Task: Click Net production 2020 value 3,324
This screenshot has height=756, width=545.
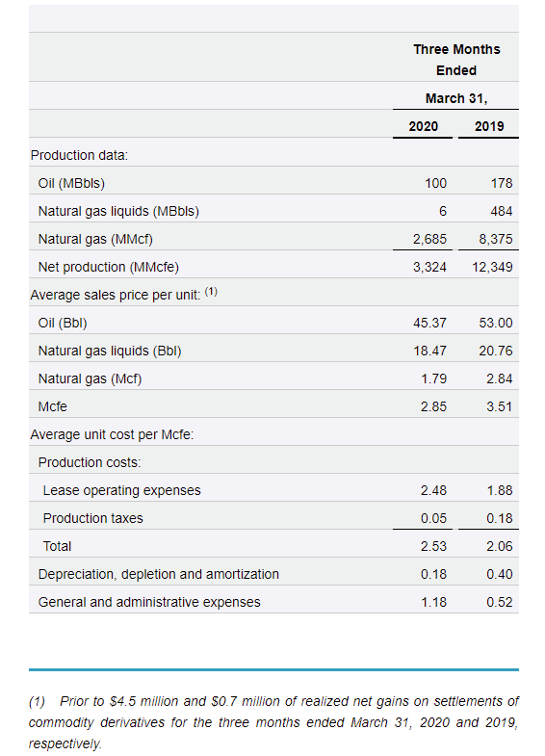Action: click(x=429, y=267)
